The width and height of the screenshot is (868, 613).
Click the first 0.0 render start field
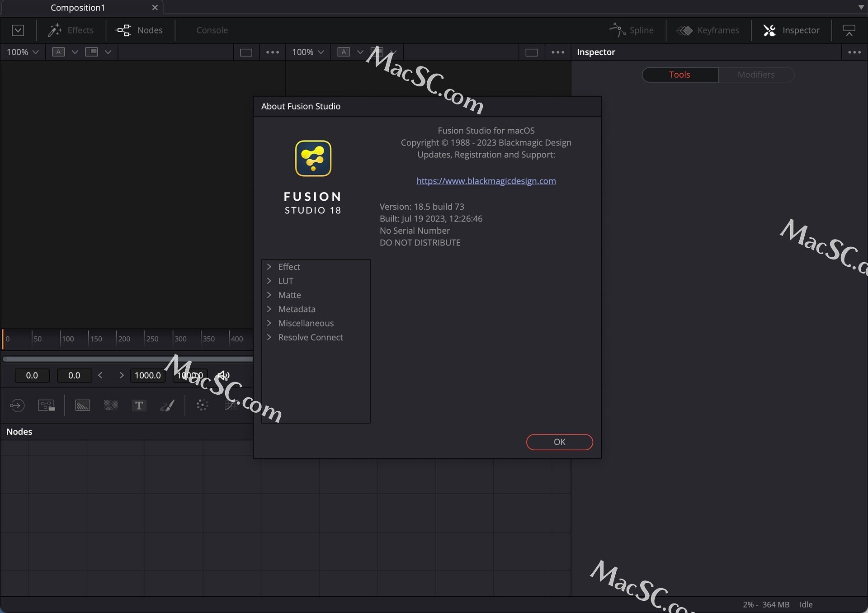(x=32, y=375)
